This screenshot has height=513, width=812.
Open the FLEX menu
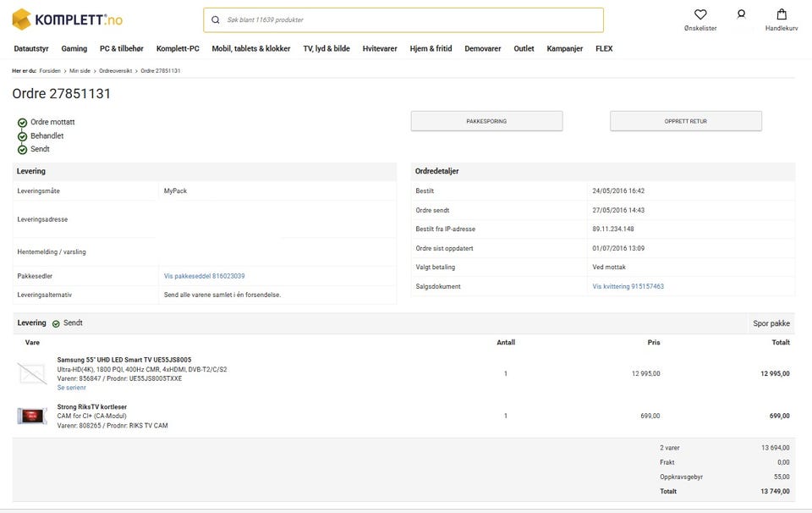pyautogui.click(x=604, y=49)
